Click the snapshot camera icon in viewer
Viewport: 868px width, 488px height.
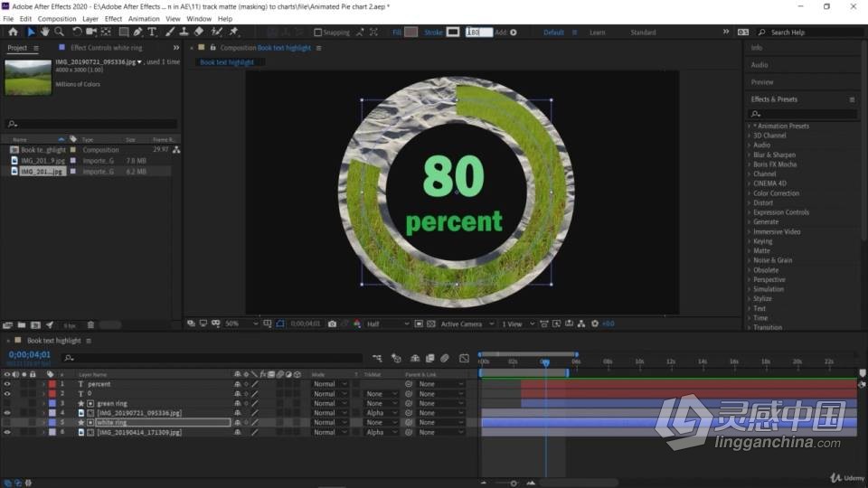click(x=332, y=324)
